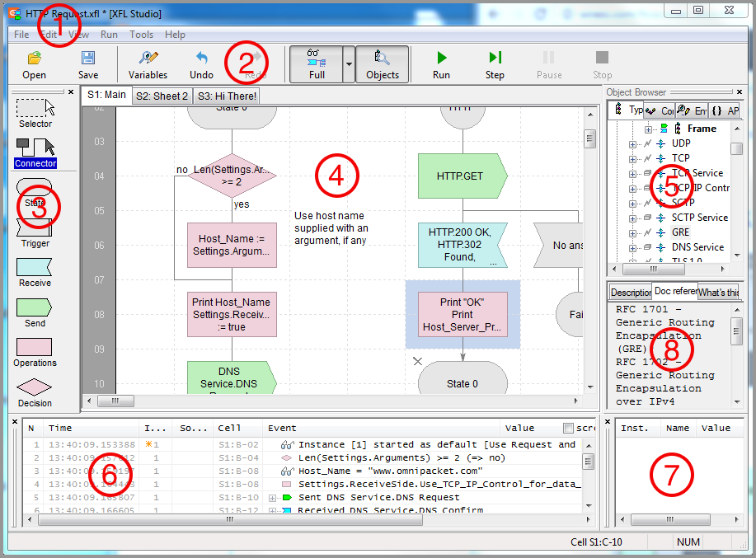
Task: Click the Time column header in log
Action: click(x=60, y=428)
